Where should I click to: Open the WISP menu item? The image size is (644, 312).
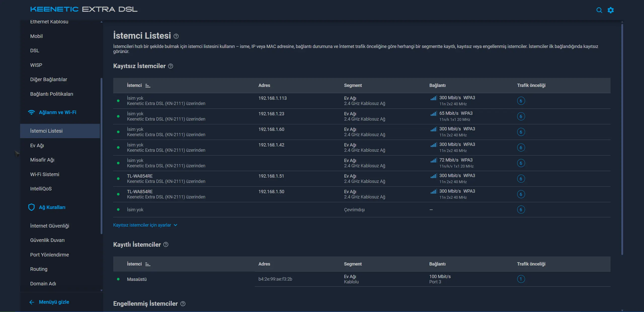click(36, 65)
